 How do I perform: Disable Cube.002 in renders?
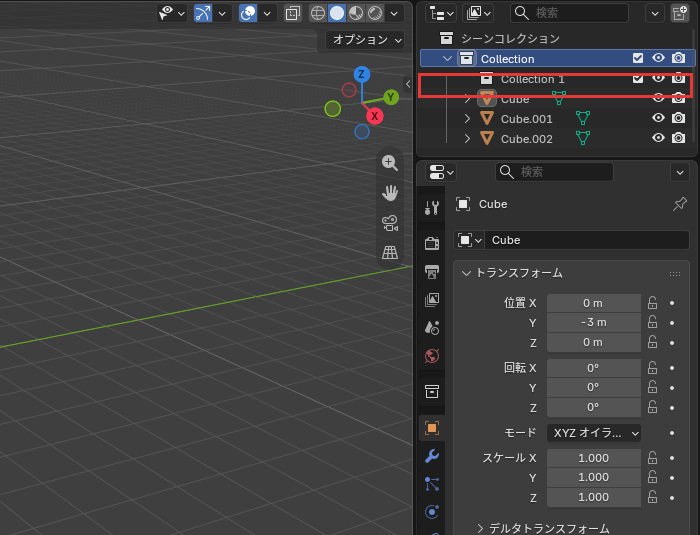678,138
